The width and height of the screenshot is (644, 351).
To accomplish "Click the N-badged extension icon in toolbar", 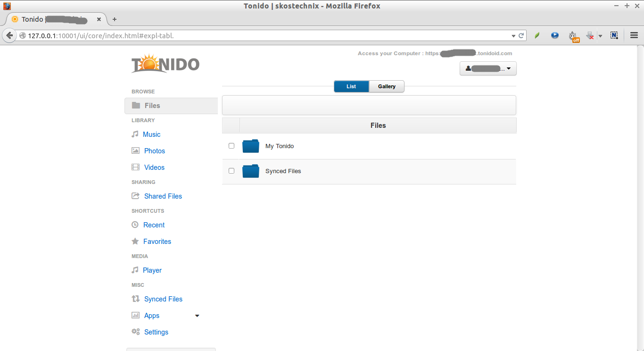I will (614, 35).
